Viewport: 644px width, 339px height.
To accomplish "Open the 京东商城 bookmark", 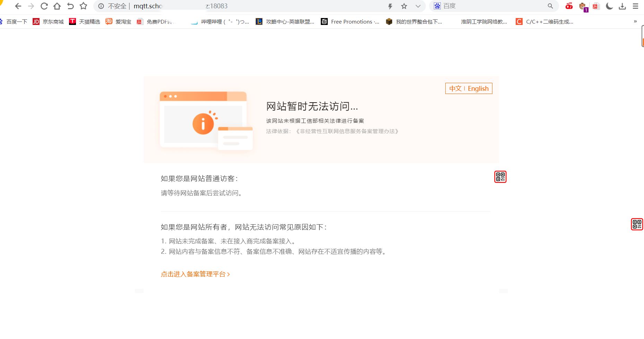I will tap(48, 21).
